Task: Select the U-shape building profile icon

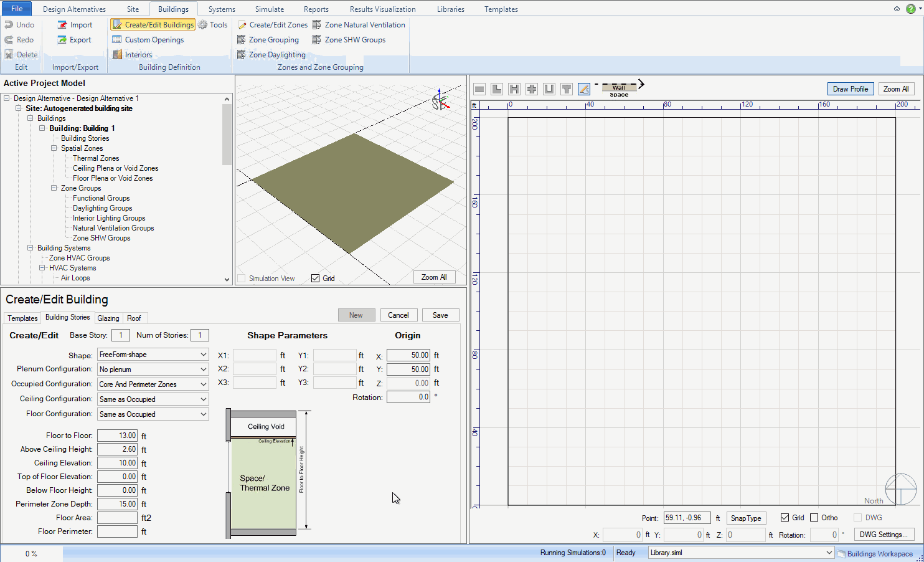Action: coord(549,89)
